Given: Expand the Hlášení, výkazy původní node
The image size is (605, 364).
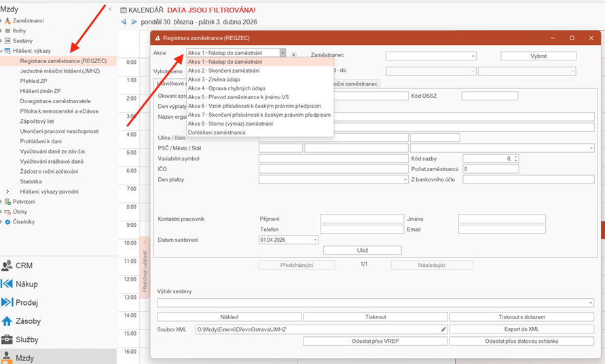Looking at the screenshot, I should pos(8,192).
